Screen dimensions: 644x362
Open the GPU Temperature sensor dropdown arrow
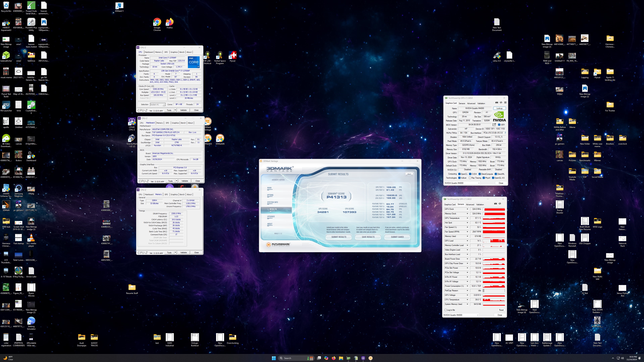(467, 218)
